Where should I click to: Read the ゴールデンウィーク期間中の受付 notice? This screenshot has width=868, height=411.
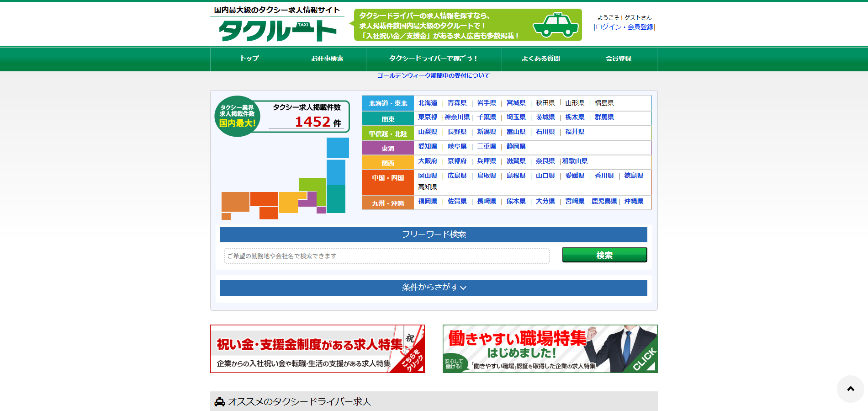pos(433,75)
